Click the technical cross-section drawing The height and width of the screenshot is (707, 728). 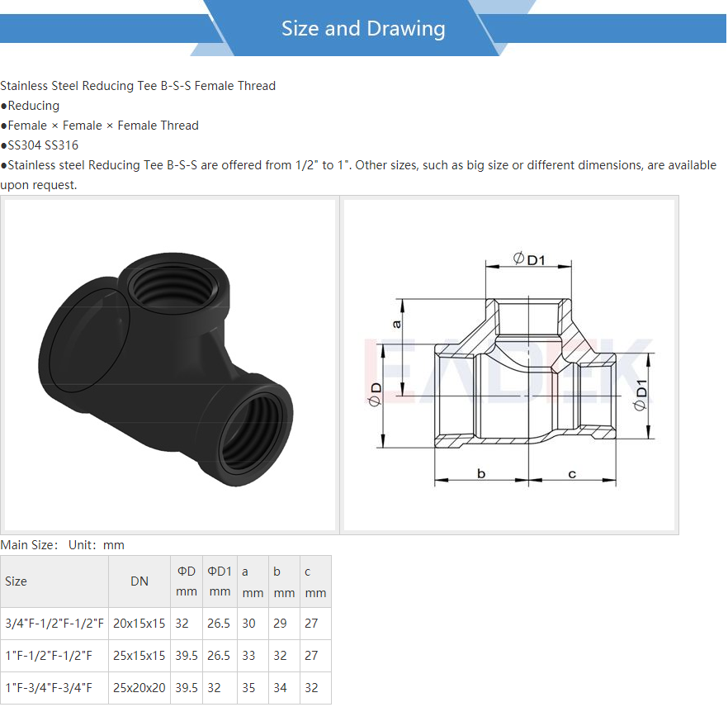(x=509, y=365)
